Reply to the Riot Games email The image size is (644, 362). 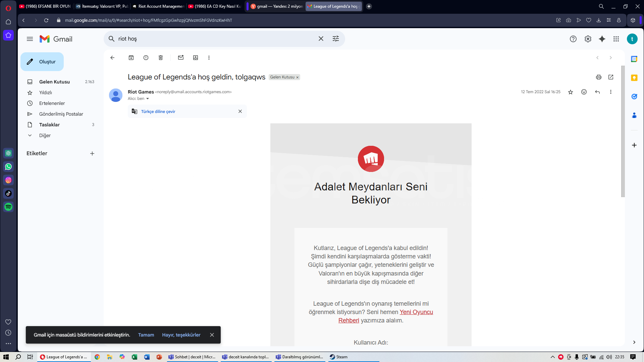point(597,92)
